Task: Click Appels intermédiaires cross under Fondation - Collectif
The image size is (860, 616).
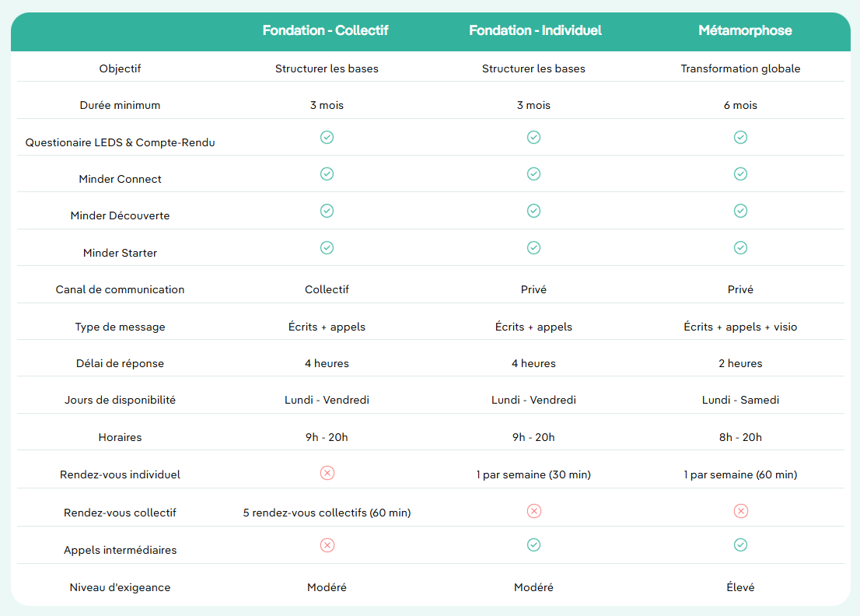Action: point(327,545)
